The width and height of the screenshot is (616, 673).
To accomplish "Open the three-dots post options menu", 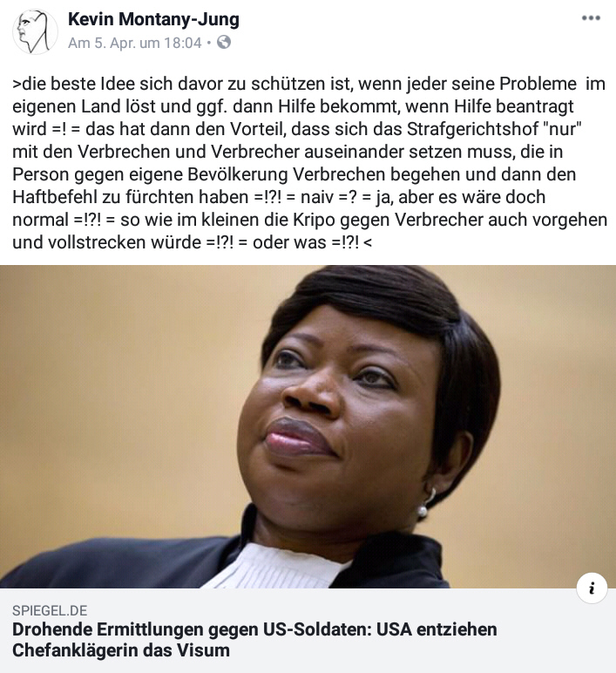I will (x=591, y=18).
